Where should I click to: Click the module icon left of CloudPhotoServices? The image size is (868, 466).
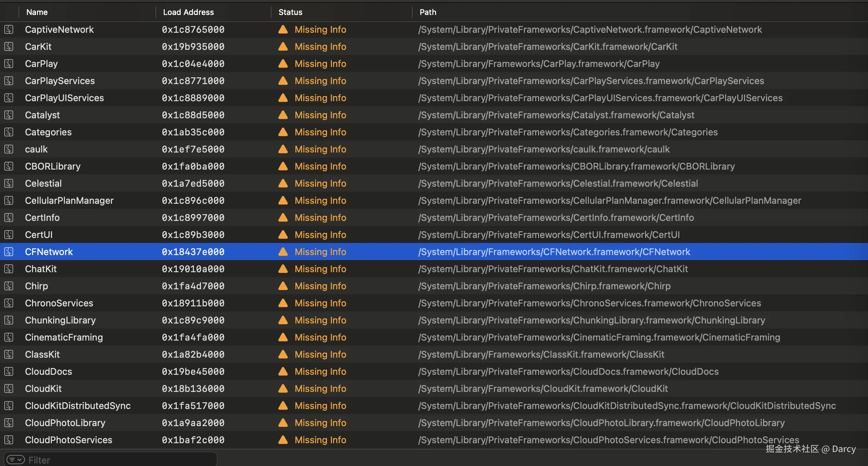click(9, 440)
